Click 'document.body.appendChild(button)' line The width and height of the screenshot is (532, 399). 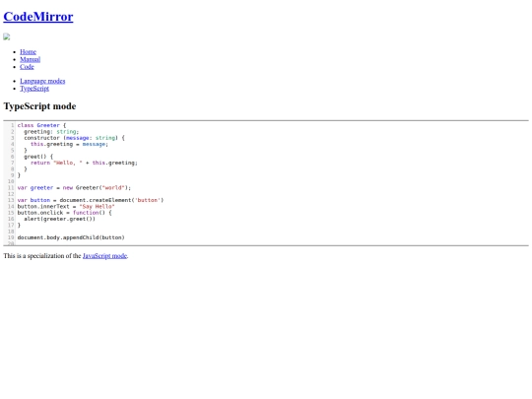[x=71, y=237]
